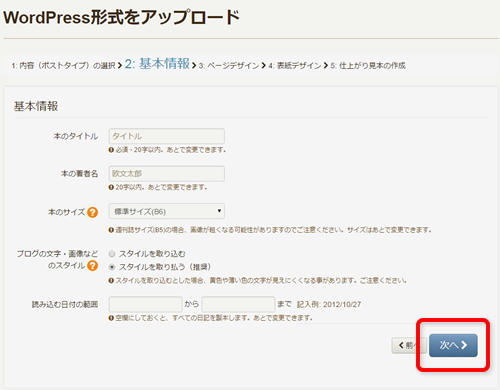Screen dimensions: 500x390
Task: Click the 次へ next button
Action: point(453,345)
